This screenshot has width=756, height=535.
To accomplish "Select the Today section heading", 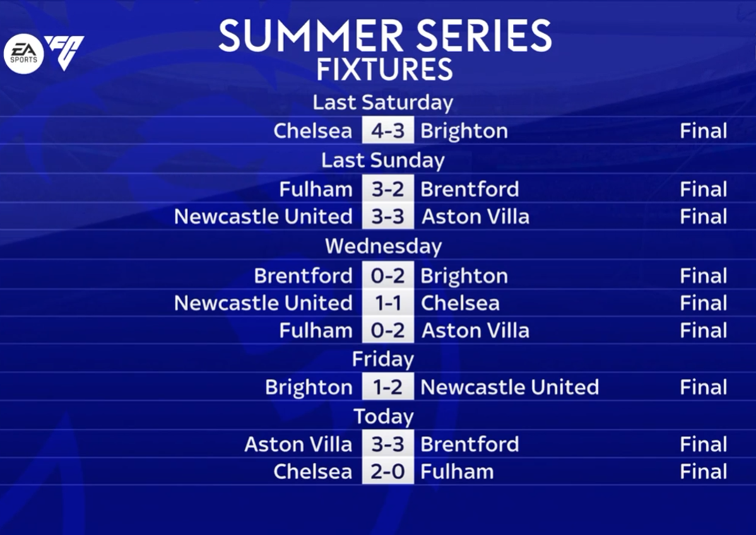I will [x=384, y=416].
